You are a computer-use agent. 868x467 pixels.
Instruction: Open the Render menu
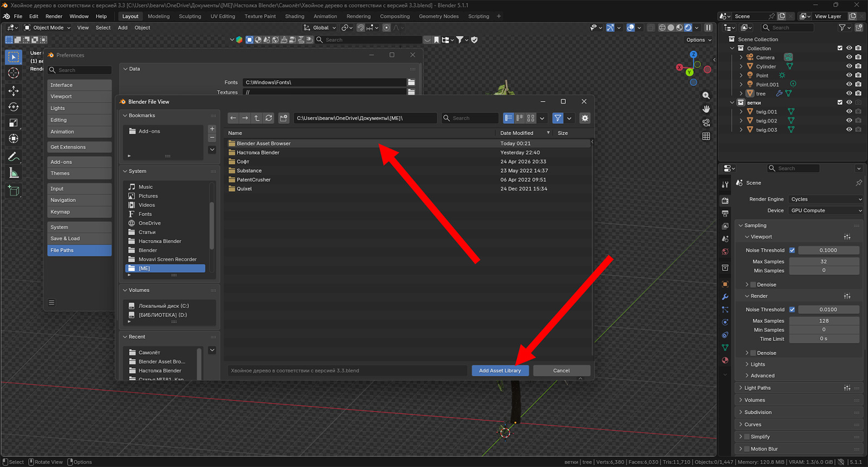(54, 16)
